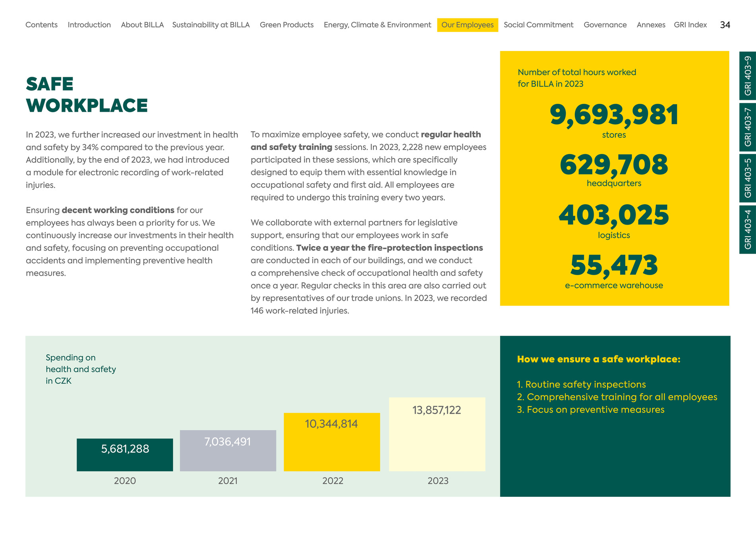Click the page number 34
756x535 pixels.
tap(725, 25)
